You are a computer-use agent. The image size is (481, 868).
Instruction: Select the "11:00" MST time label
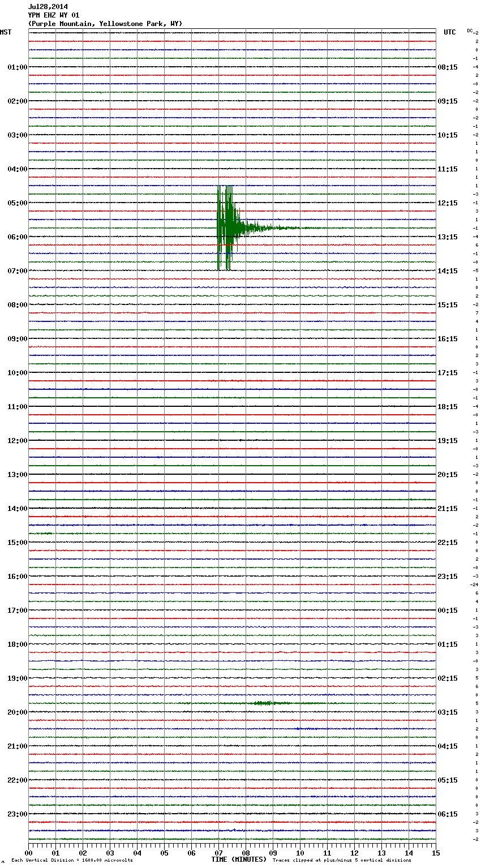18,407
